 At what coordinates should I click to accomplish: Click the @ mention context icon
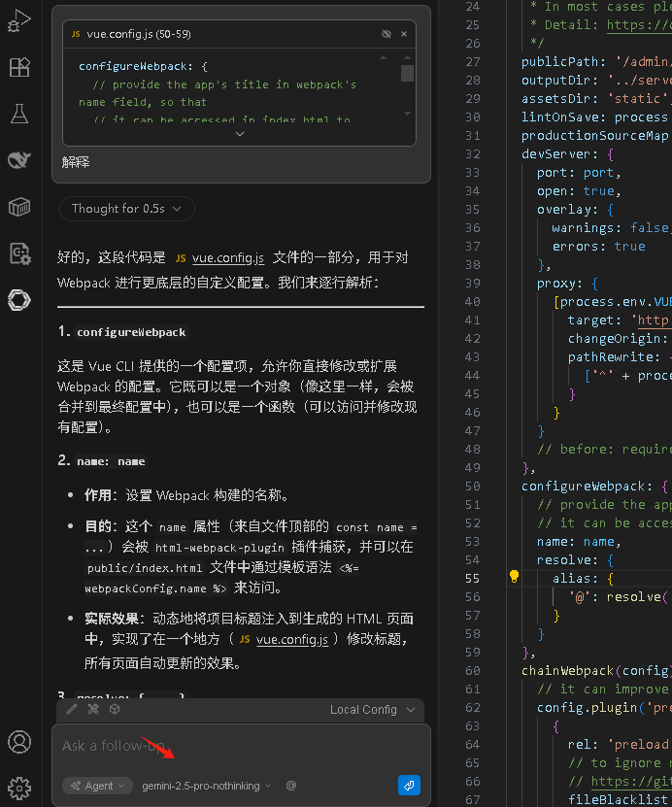290,786
